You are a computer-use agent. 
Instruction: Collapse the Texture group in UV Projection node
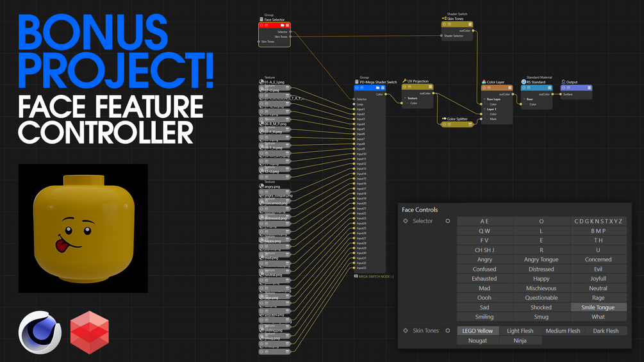point(405,98)
